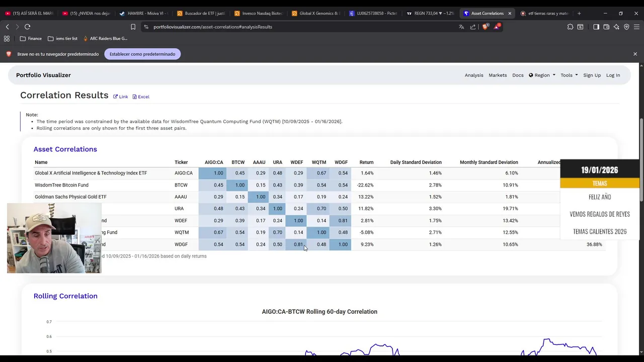
Task: Open the Analysis menu item
Action: pyautogui.click(x=474, y=75)
